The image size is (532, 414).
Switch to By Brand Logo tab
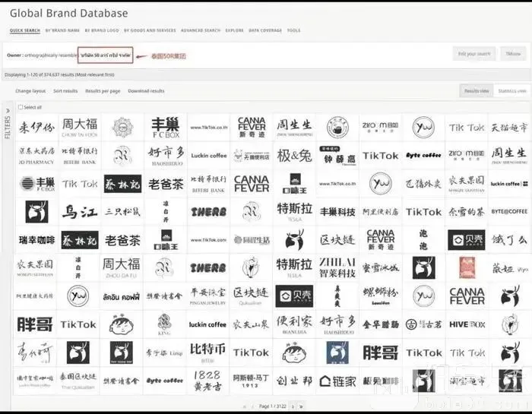coord(102,30)
